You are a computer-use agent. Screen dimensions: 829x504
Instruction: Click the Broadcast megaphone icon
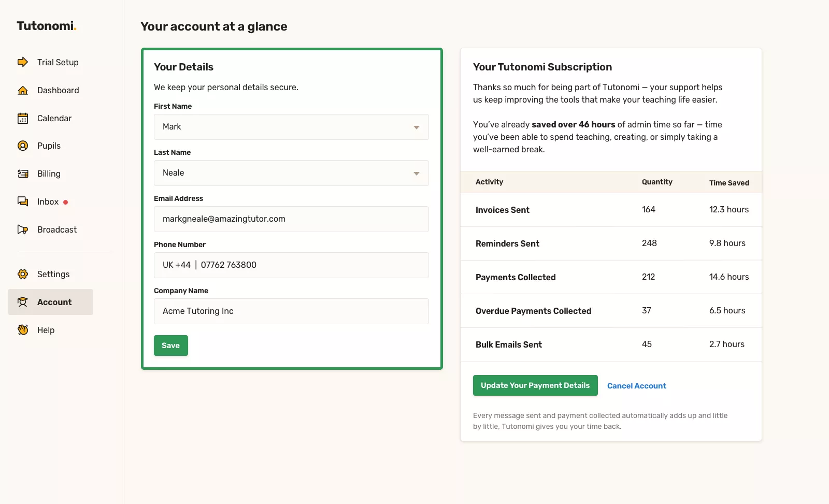click(x=23, y=229)
